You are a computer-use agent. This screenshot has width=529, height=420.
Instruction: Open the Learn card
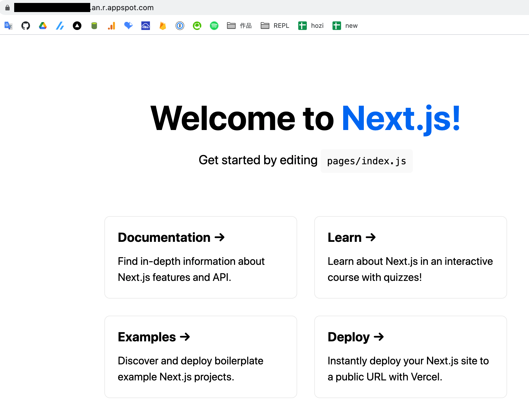pos(410,257)
